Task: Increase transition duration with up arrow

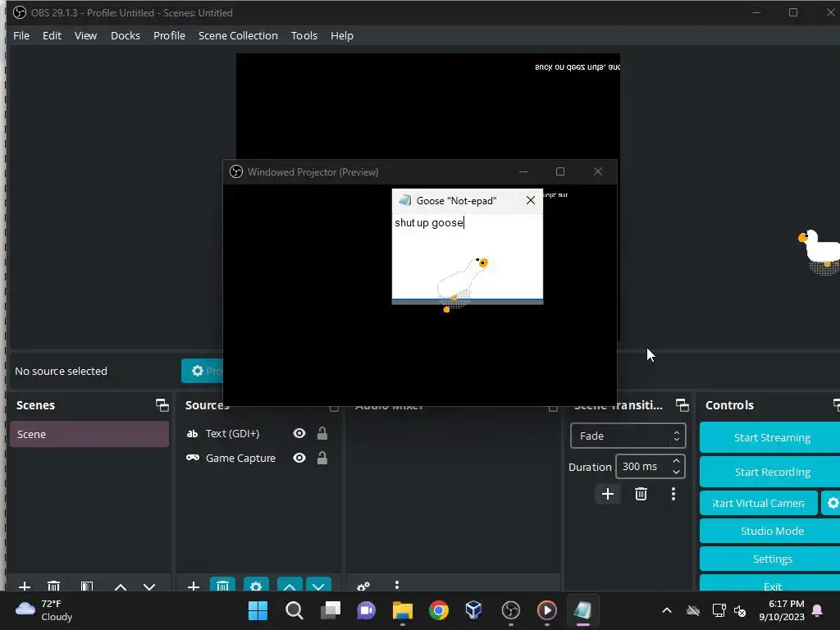Action: pos(676,461)
